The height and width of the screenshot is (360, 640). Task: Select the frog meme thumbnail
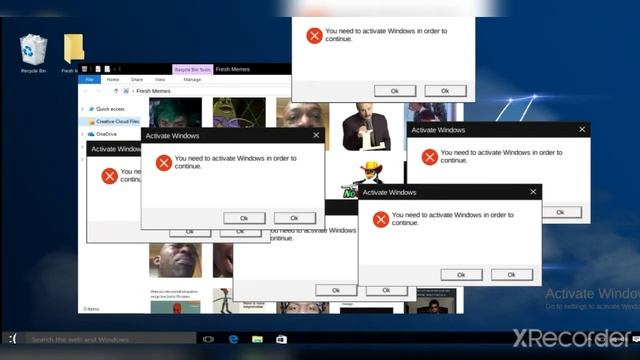click(x=239, y=113)
